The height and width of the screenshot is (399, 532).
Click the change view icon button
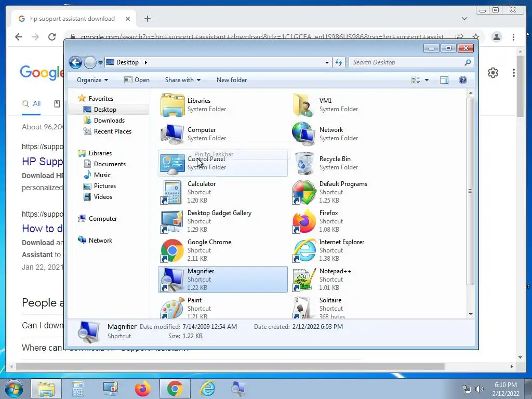416,80
